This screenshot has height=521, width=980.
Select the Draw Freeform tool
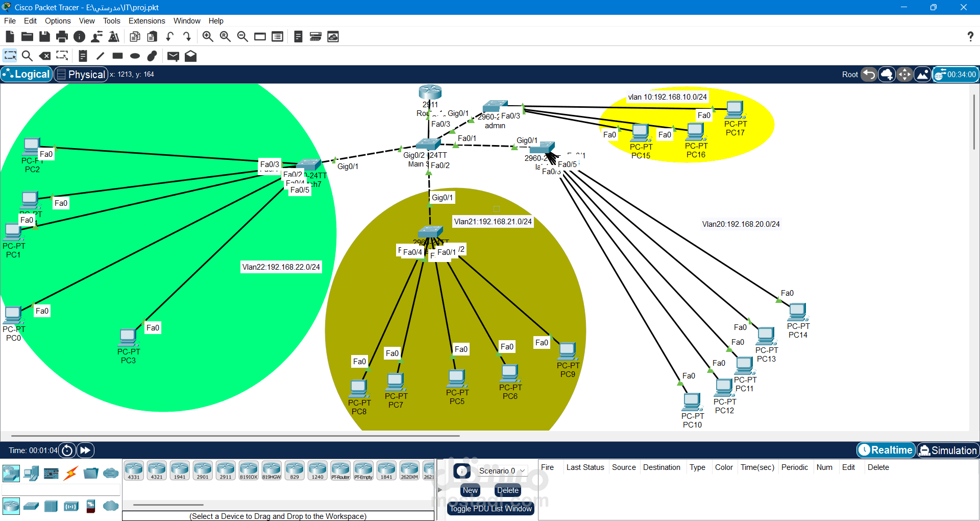coord(152,56)
